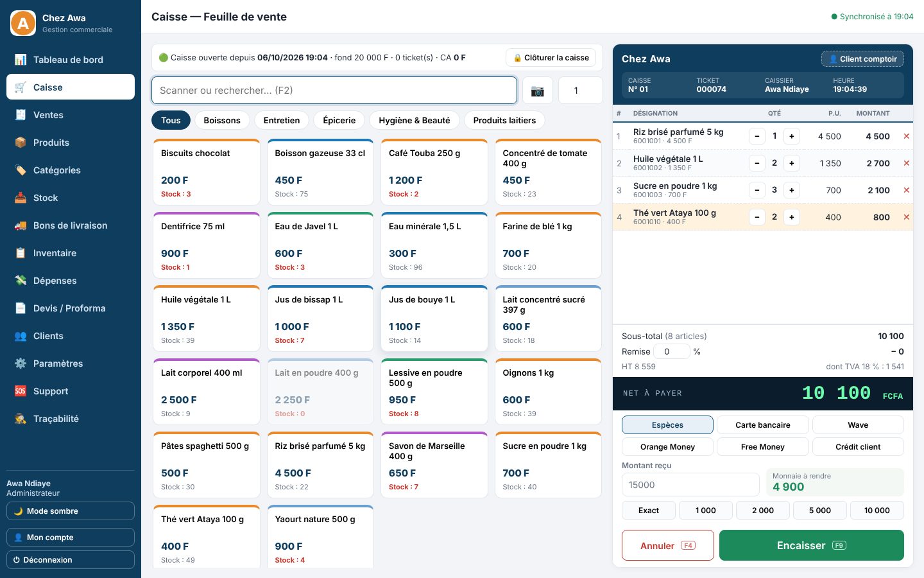Increase quantity of Riz brisé parfumé
The image size is (924, 578).
(792, 136)
